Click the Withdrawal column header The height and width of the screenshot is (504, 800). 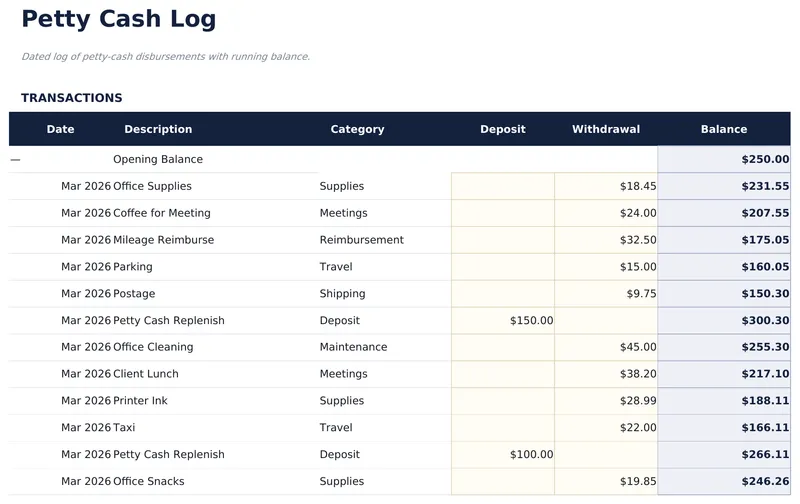[x=606, y=129]
